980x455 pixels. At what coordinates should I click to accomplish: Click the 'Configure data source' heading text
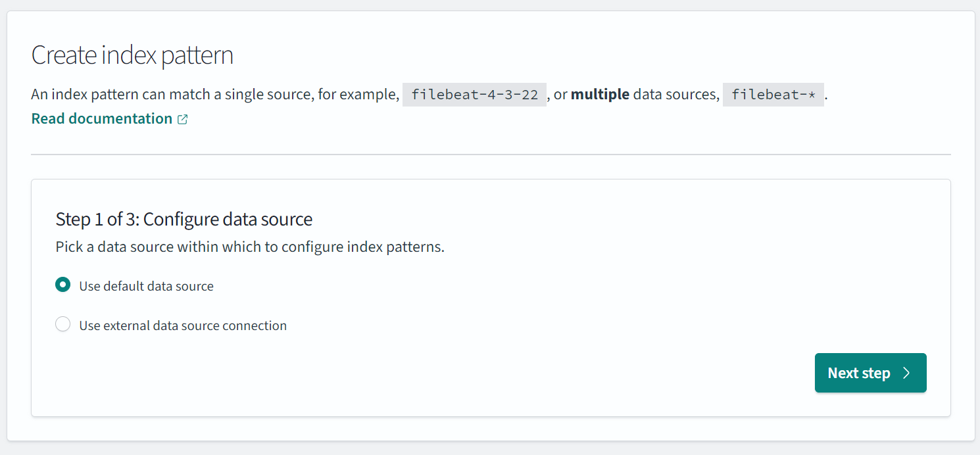pyautogui.click(x=228, y=219)
